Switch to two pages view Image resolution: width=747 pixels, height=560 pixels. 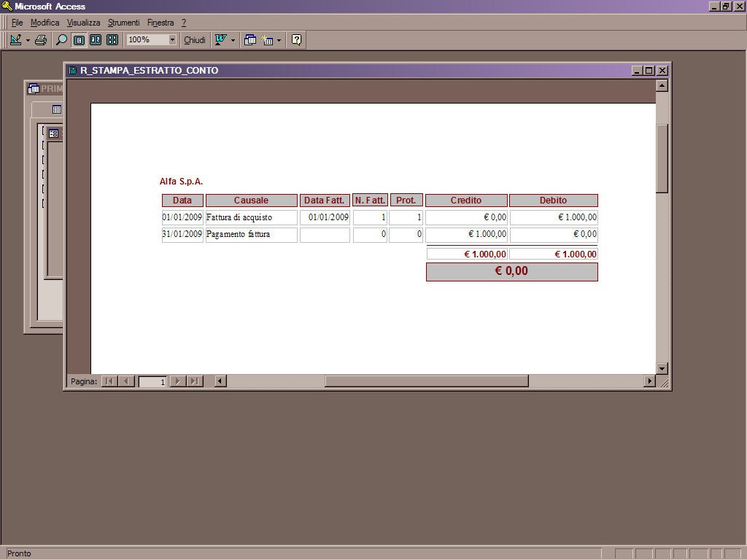(x=96, y=40)
